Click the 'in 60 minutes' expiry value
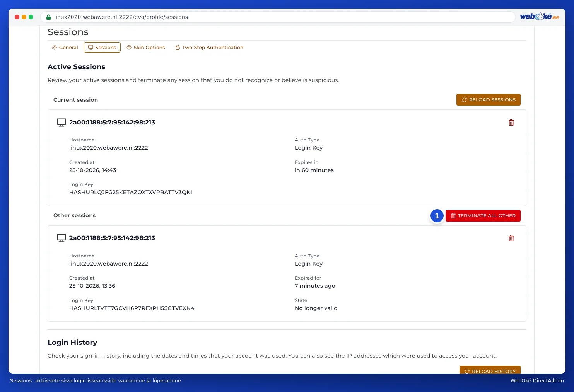 point(314,170)
